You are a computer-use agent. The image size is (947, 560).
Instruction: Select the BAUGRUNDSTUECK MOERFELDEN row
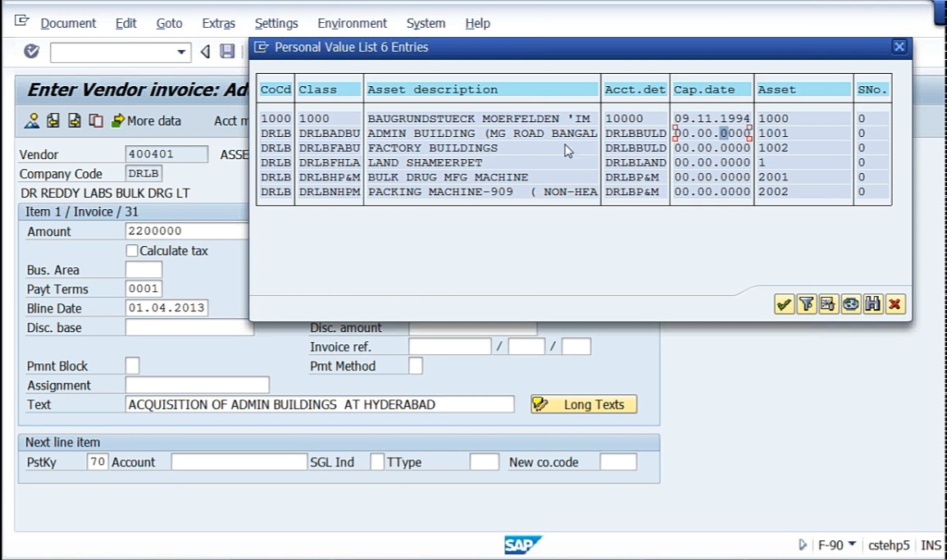click(574, 118)
